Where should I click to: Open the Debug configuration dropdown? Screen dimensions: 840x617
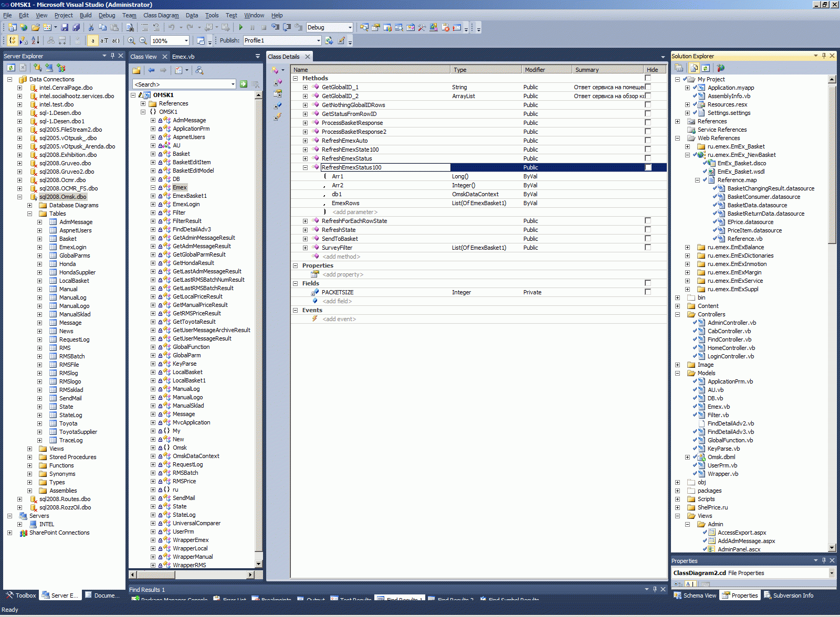pyautogui.click(x=350, y=27)
